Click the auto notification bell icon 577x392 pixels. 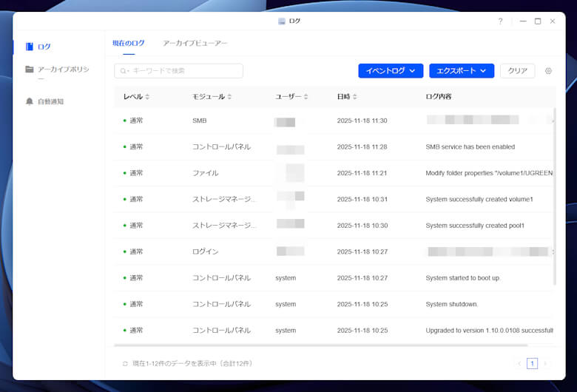[x=30, y=101]
